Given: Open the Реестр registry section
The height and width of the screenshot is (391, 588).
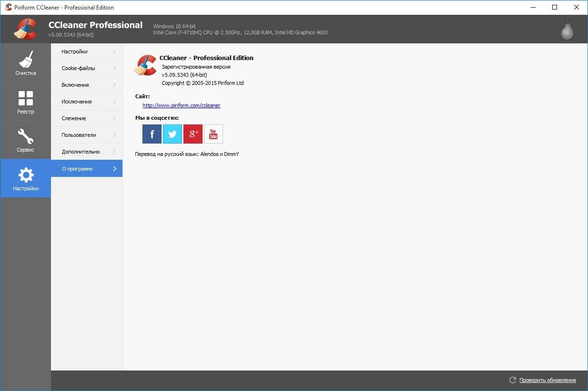Looking at the screenshot, I should [26, 102].
